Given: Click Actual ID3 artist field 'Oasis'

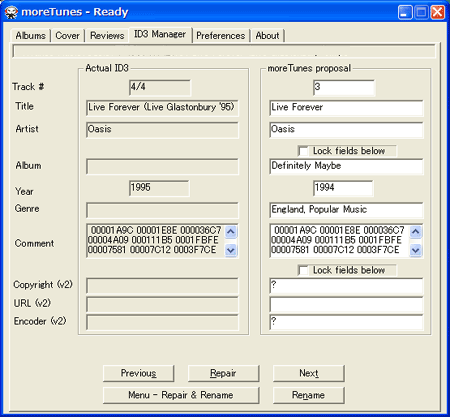Looking at the screenshot, I should click(162, 130).
